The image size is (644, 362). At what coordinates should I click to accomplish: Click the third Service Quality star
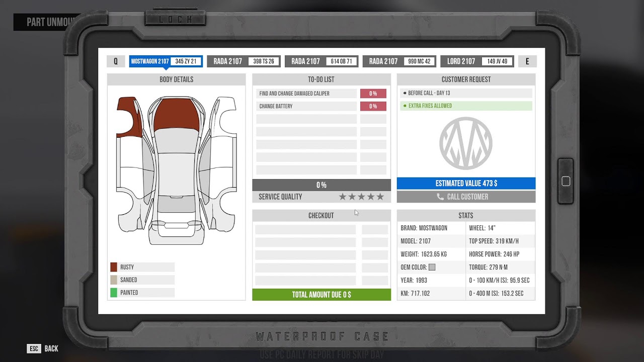click(x=361, y=197)
